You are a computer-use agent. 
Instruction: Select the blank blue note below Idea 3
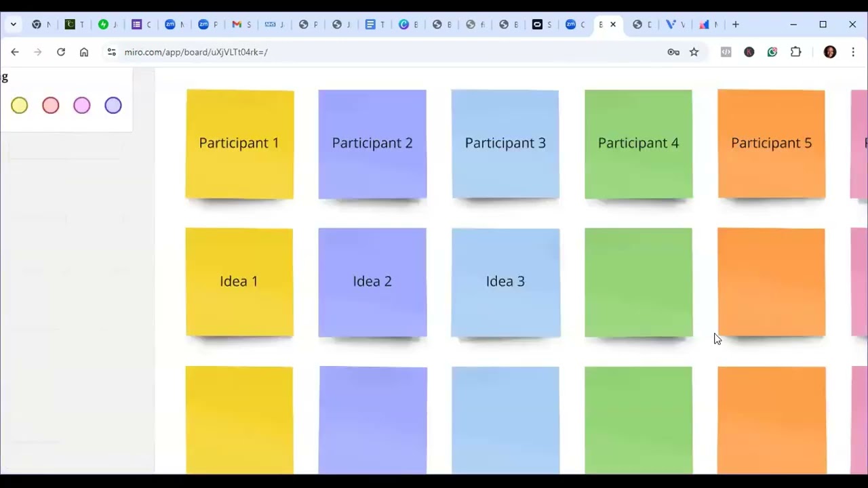(x=505, y=420)
